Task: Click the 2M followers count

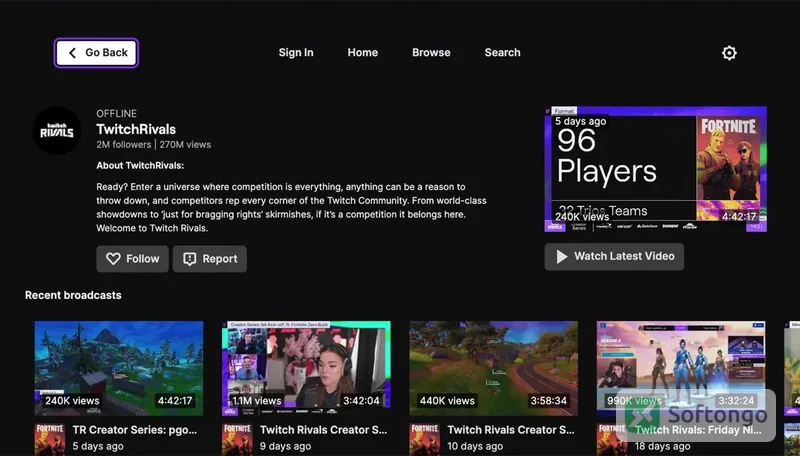Action: click(x=124, y=144)
